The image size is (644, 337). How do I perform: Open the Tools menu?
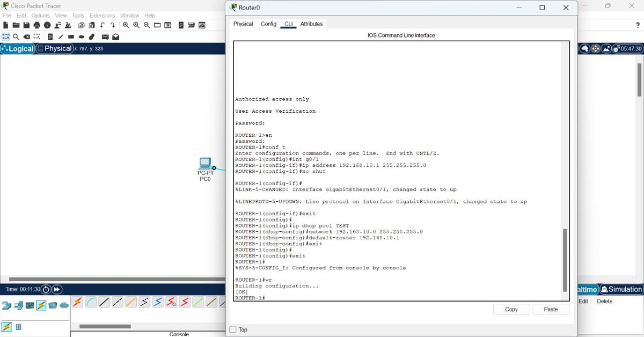pyautogui.click(x=78, y=16)
